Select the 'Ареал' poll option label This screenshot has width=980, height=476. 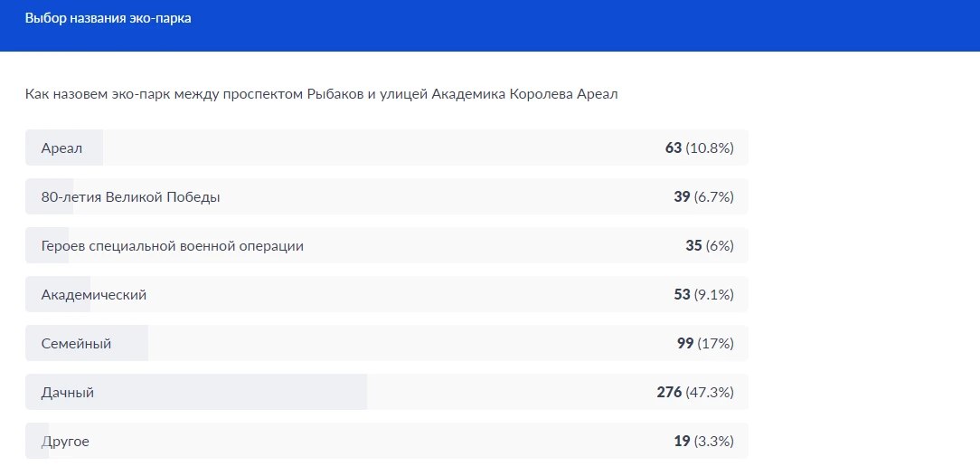61,148
